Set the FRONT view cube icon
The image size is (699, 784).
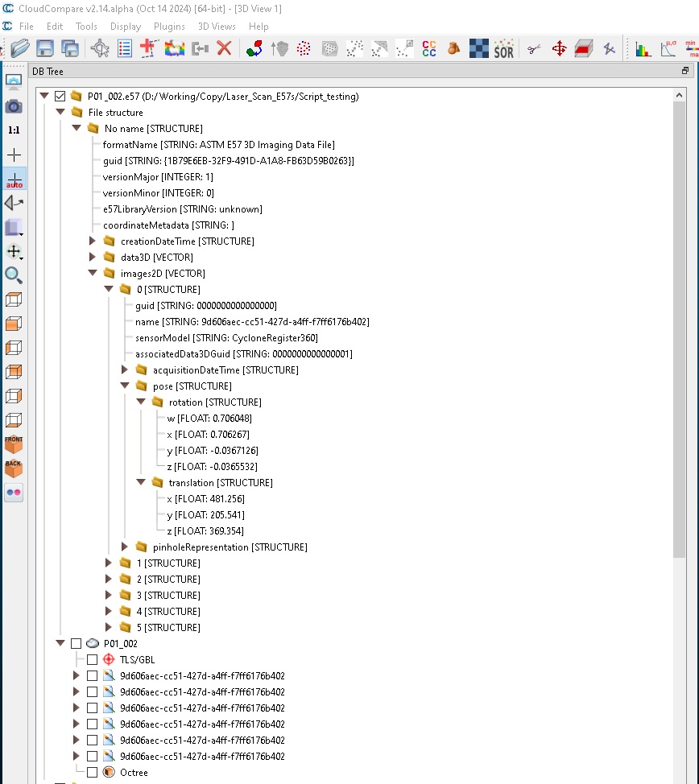coord(14,444)
